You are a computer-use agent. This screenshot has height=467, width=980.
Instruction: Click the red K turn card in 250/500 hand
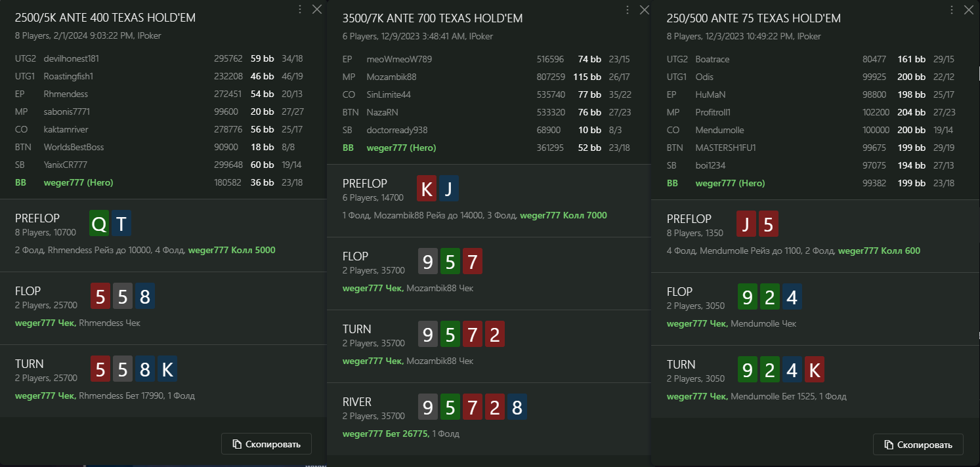(x=814, y=371)
